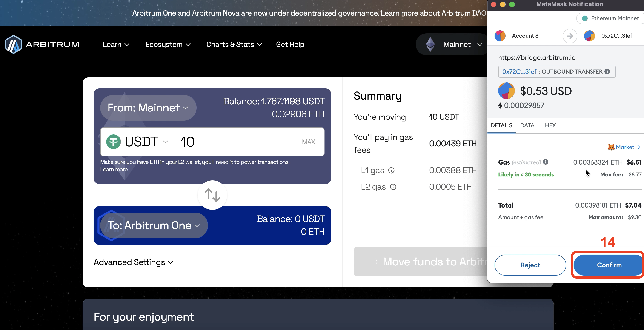Click the recipient 0x72C...31ef avatar
This screenshot has width=644, height=330.
point(589,36)
